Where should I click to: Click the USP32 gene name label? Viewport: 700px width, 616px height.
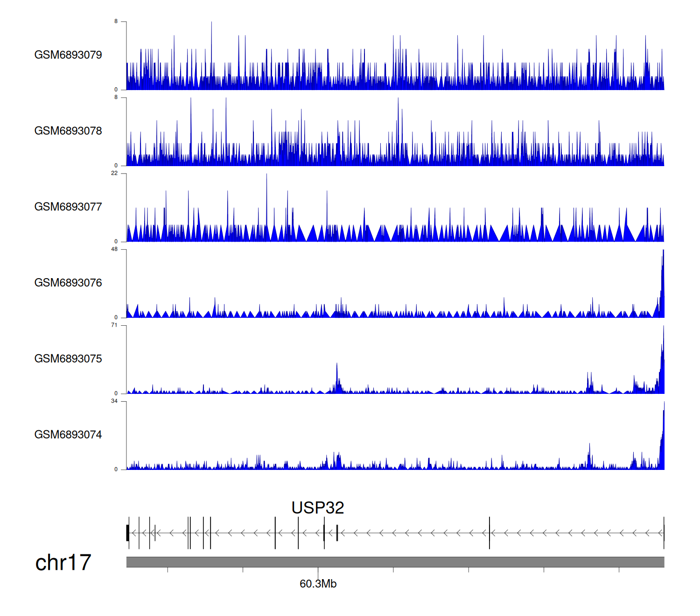(x=317, y=508)
